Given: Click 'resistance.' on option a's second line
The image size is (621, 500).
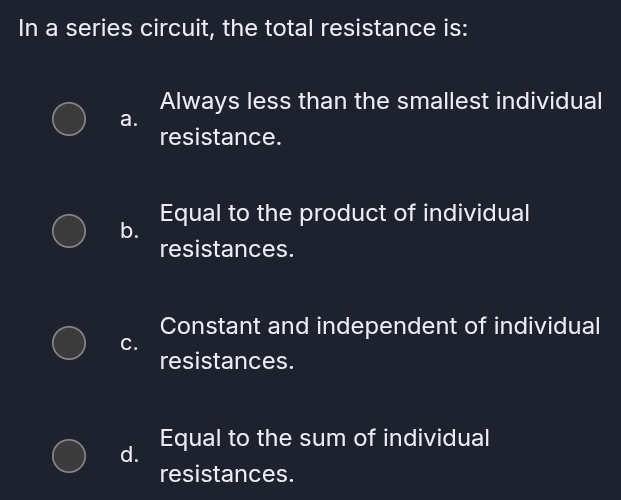Looking at the screenshot, I should point(220,137).
